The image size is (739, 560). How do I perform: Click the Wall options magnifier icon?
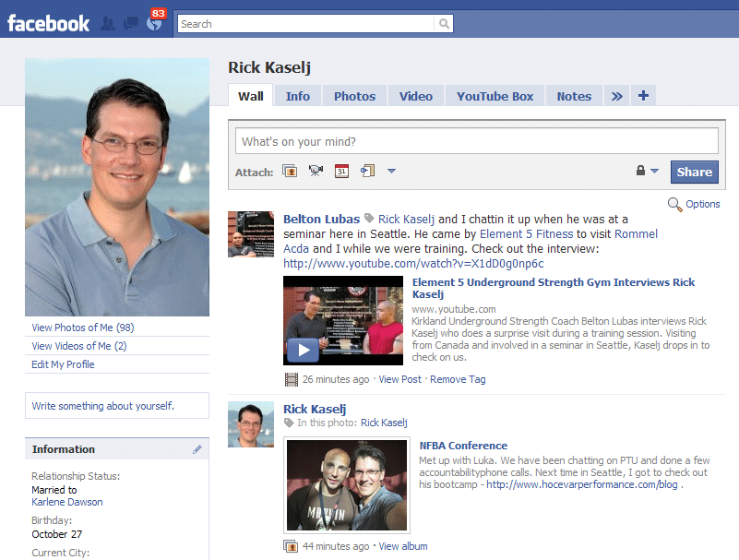[675, 205]
